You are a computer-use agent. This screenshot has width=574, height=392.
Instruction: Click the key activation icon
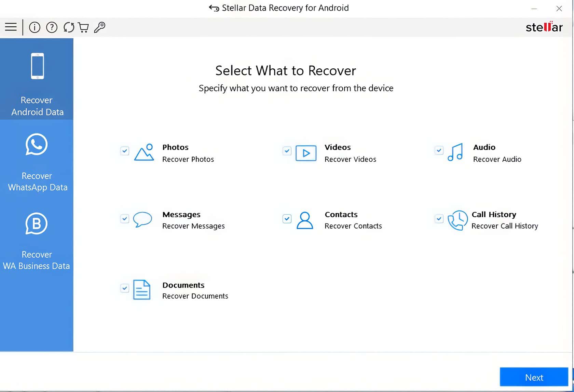pyautogui.click(x=99, y=27)
